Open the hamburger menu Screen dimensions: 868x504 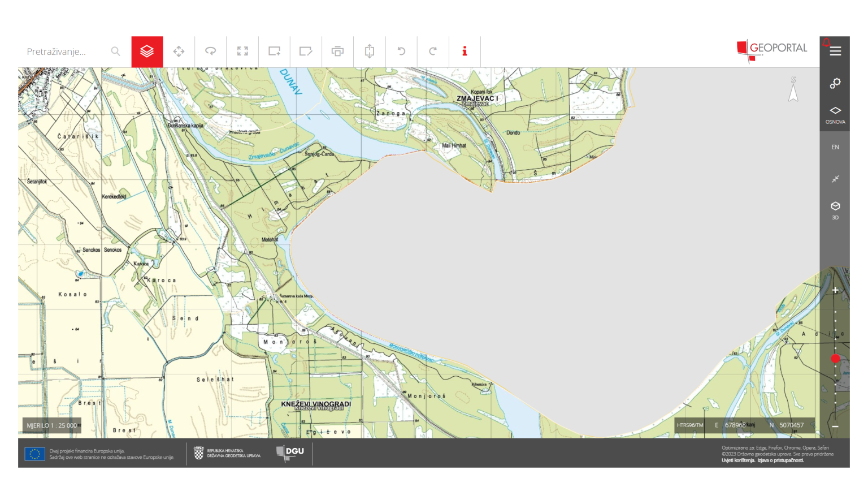(x=835, y=51)
